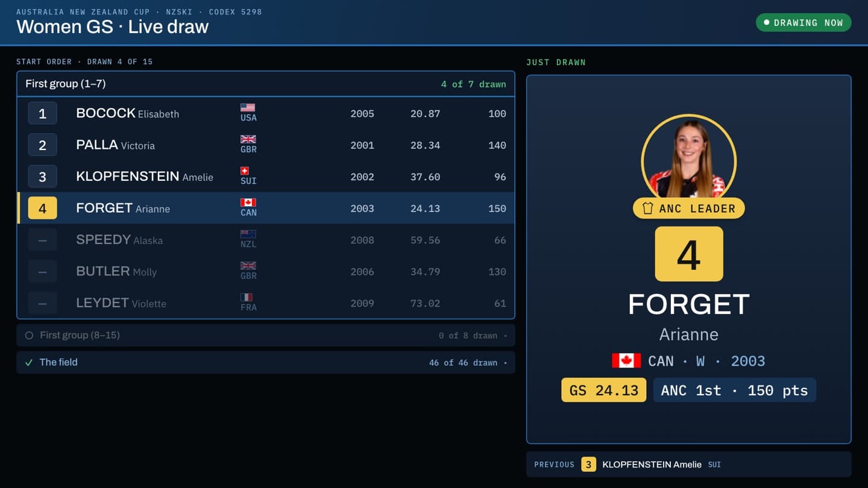Click the 73.02 value for Leydet
This screenshot has width=868, height=488.
click(425, 303)
